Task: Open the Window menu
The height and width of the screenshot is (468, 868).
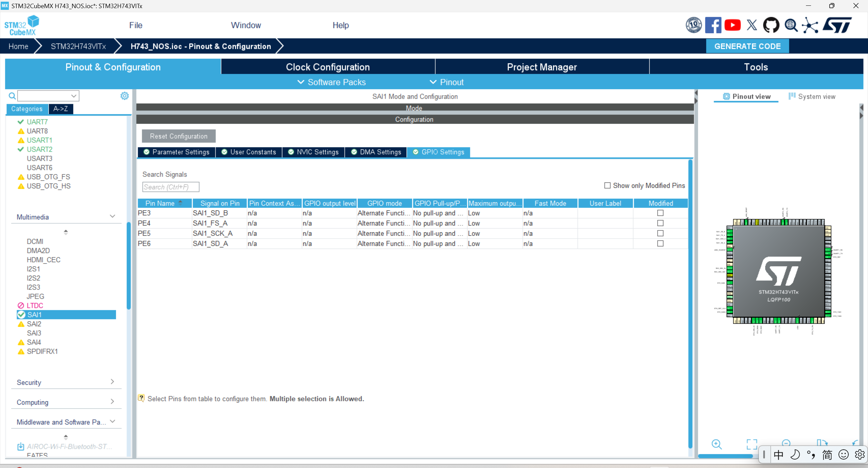Action: click(x=246, y=25)
